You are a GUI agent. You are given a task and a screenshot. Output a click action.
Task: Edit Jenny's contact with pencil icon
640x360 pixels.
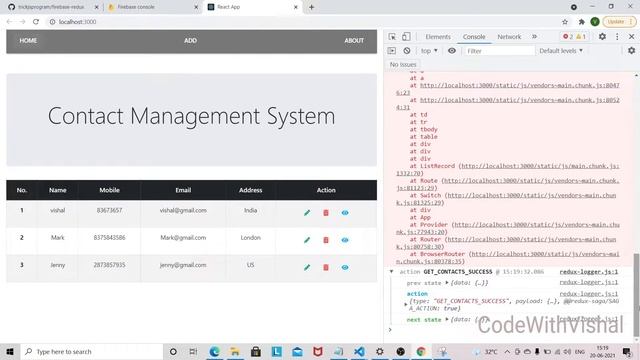click(307, 267)
